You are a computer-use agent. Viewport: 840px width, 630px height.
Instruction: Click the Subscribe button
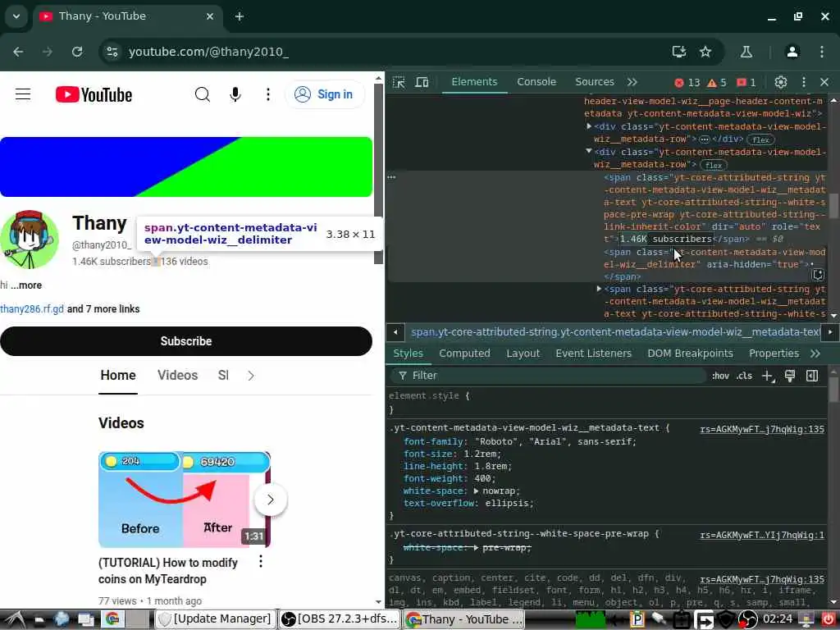point(186,341)
